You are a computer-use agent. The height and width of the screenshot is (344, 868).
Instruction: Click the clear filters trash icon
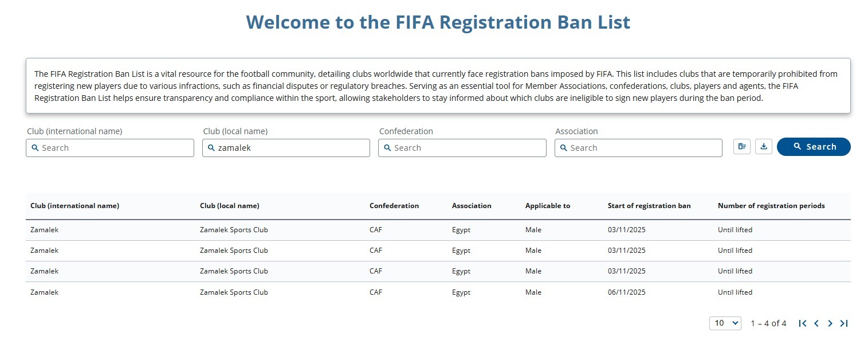point(742,147)
